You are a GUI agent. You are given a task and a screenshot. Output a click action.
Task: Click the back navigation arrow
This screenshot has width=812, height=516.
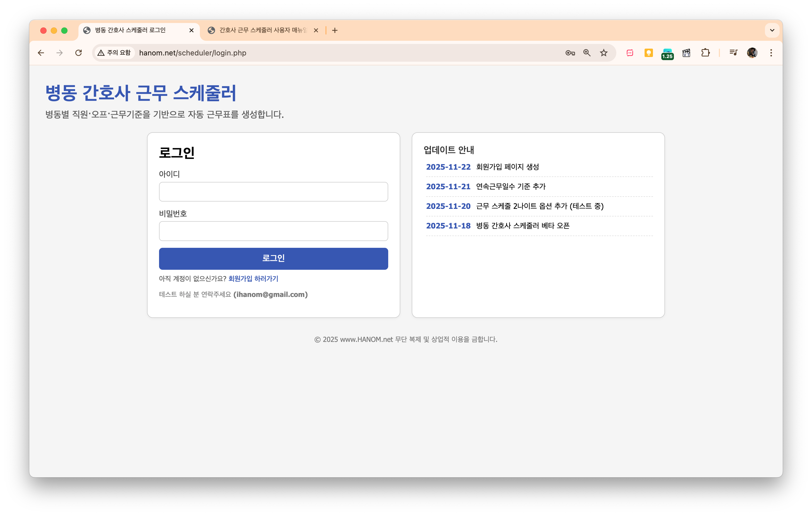(41, 53)
